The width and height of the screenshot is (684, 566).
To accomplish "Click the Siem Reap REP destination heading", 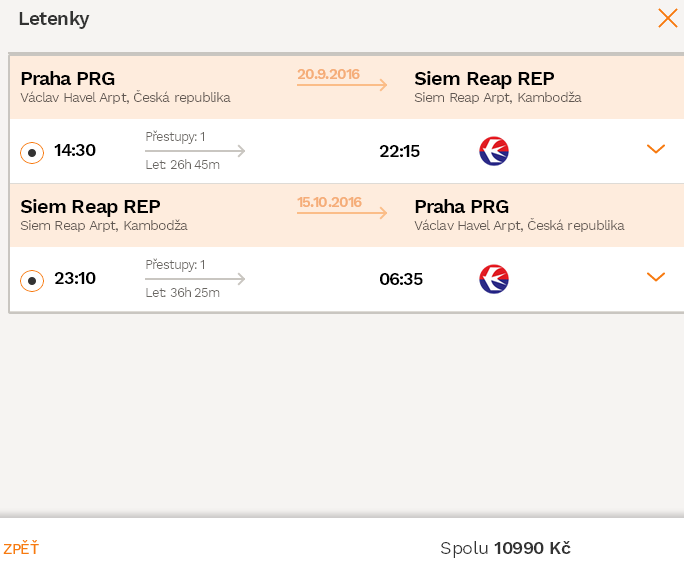I will click(484, 79).
